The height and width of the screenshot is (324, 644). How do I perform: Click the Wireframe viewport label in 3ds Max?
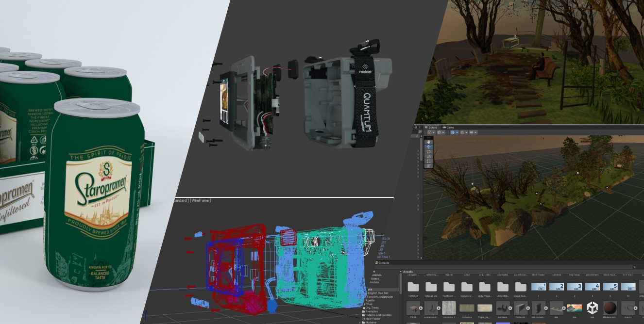200,200
